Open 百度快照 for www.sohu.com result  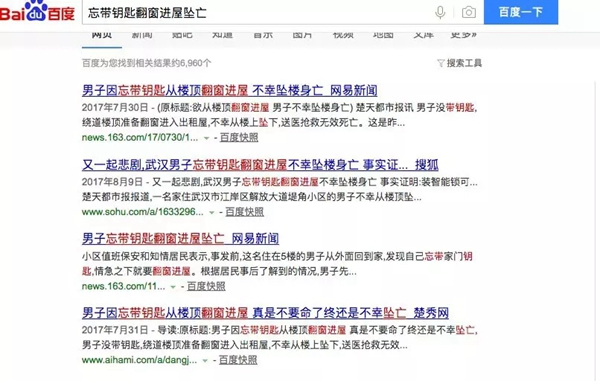(x=245, y=212)
